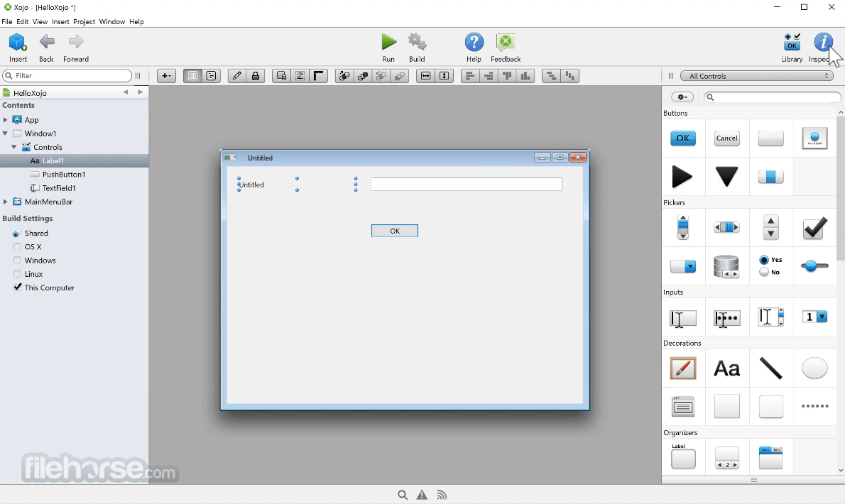Viewport: 845px width, 504px height.
Task: Open the All Controls dropdown
Action: [x=756, y=76]
